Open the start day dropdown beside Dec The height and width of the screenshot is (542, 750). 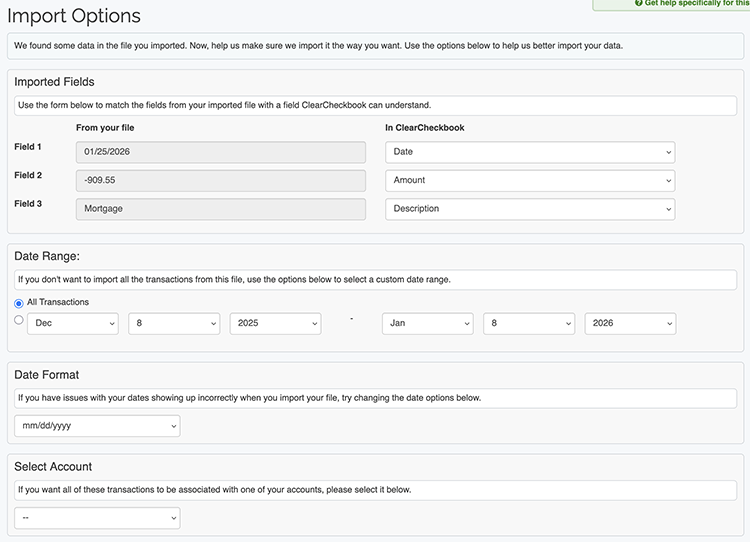pyautogui.click(x=174, y=323)
